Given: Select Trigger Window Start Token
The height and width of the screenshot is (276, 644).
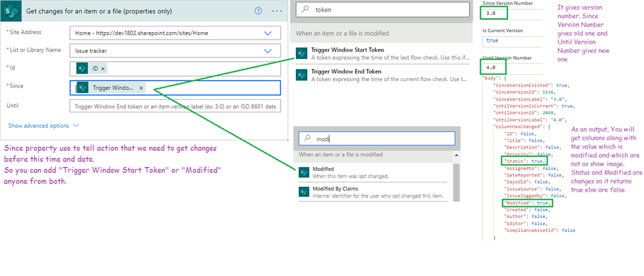Looking at the screenshot, I should (x=382, y=54).
